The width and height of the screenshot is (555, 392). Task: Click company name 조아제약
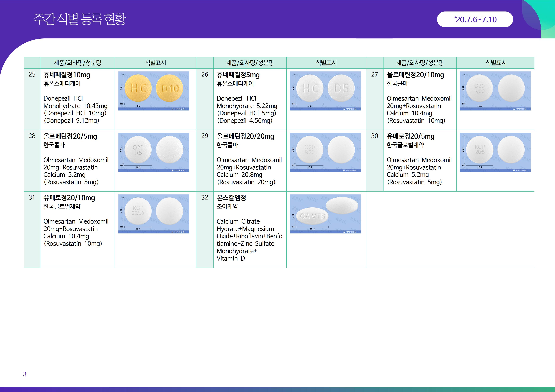[227, 206]
